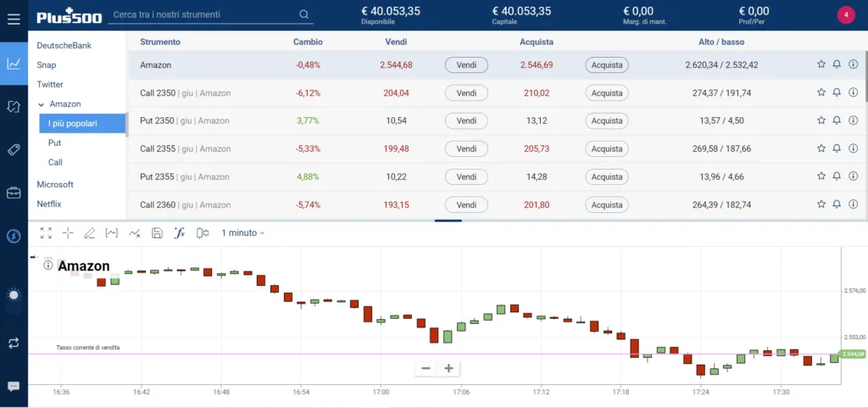The width and height of the screenshot is (868, 408).
Task: Click the category list scrollbar
Action: [x=127, y=125]
